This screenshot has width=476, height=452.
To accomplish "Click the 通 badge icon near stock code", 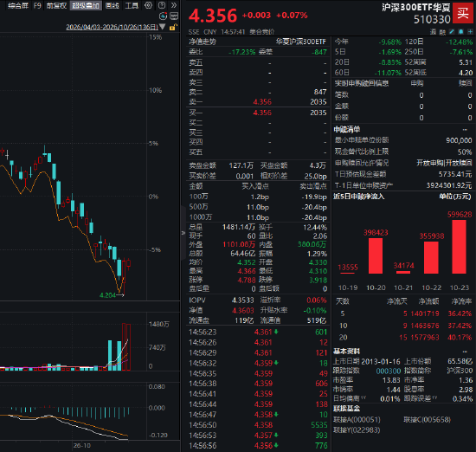I will pyautogui.click(x=434, y=32).
